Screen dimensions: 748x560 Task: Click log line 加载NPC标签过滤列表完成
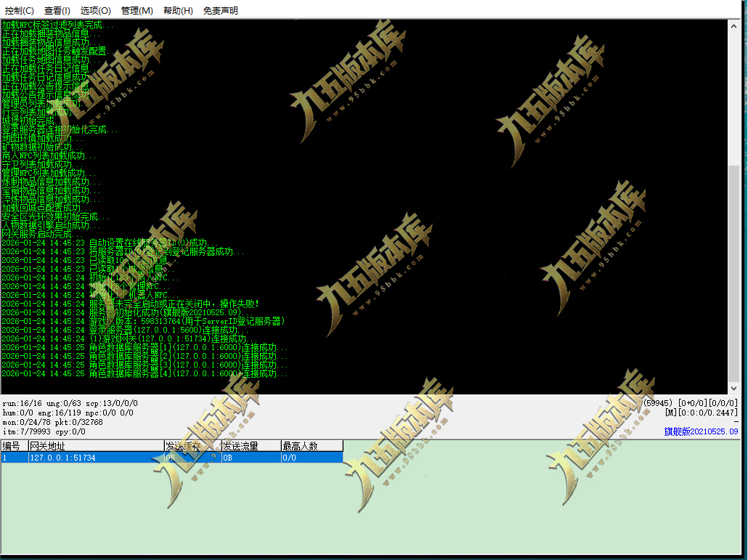[x=57, y=25]
